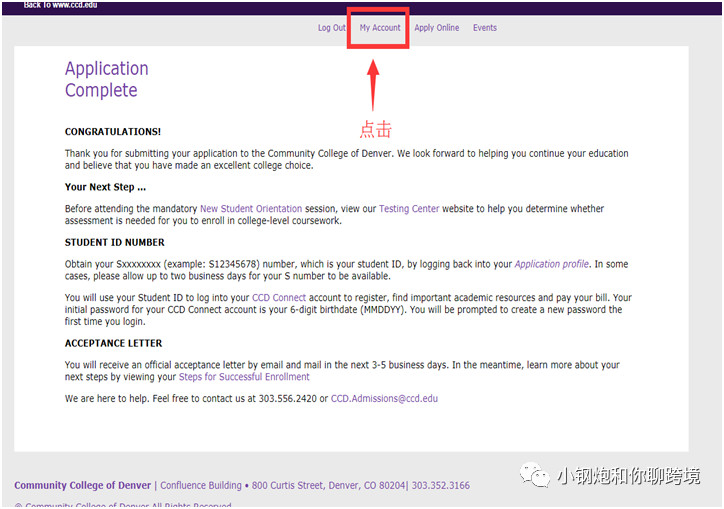Click the STUDENT ID NUMBER heading
The image size is (724, 509).
point(115,242)
